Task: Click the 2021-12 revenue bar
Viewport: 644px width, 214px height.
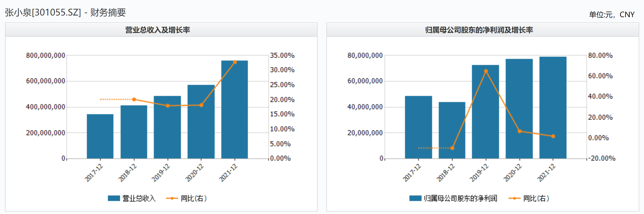Action: coord(235,109)
